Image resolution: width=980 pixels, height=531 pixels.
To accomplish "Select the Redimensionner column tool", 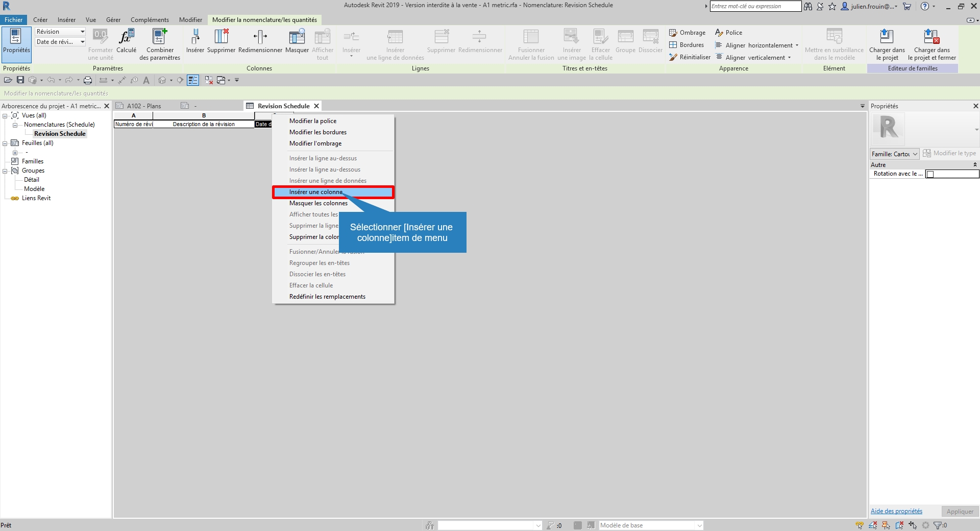I will (260, 37).
